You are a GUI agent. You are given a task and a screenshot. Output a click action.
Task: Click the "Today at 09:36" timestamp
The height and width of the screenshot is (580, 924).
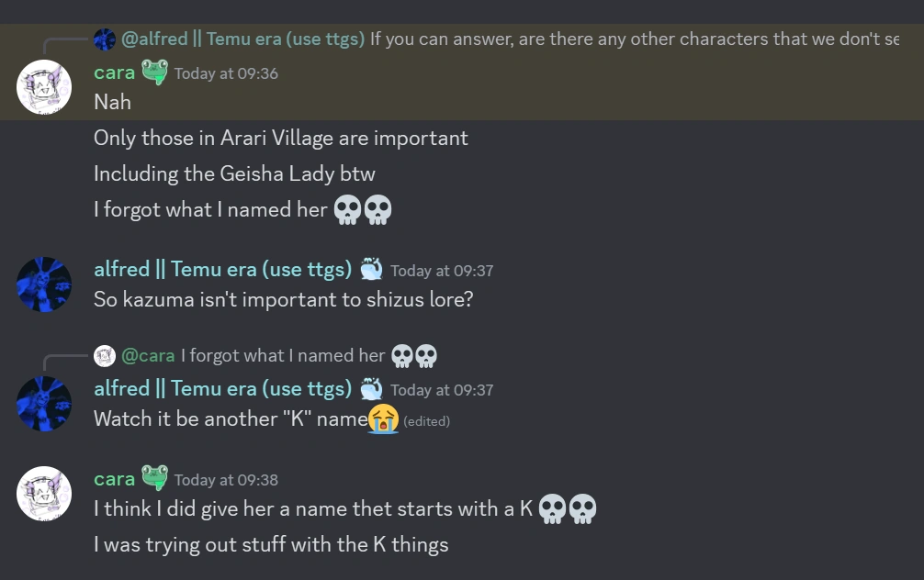point(226,73)
